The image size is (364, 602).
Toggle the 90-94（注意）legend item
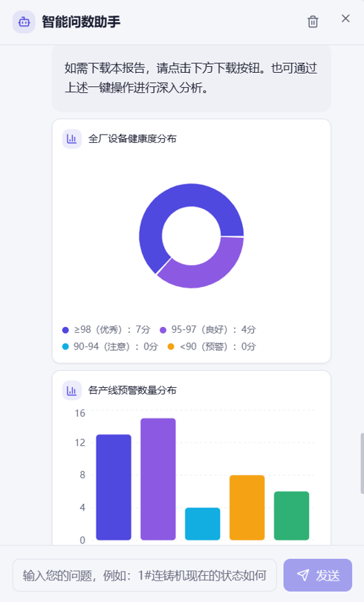pos(110,346)
